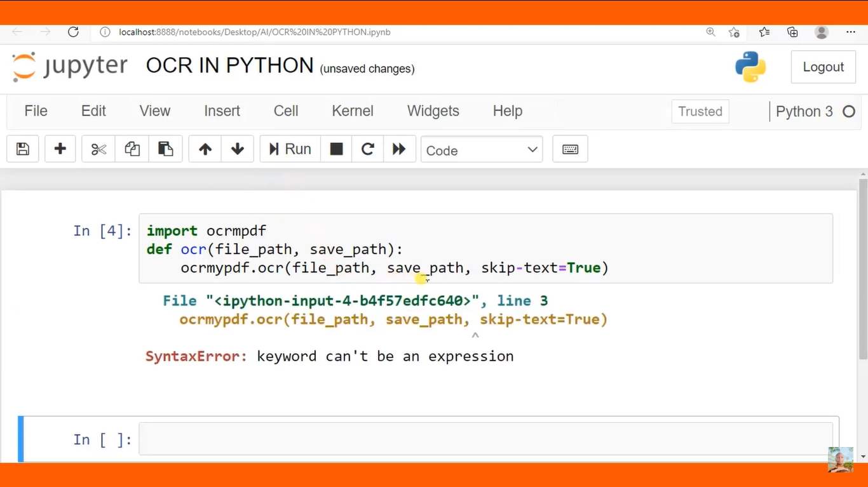Viewport: 868px width, 487px height.
Task: Click skip-text=True in the code cell
Action: 545,267
